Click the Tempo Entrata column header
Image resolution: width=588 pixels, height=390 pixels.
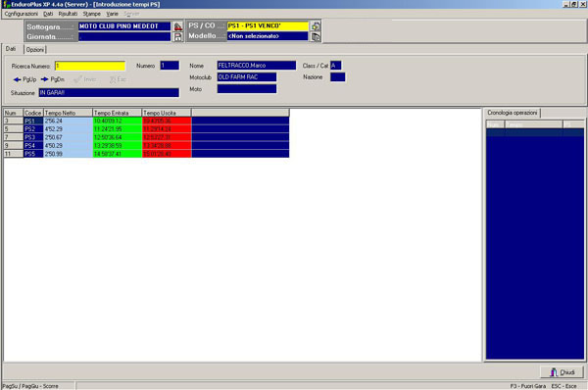tap(117, 113)
